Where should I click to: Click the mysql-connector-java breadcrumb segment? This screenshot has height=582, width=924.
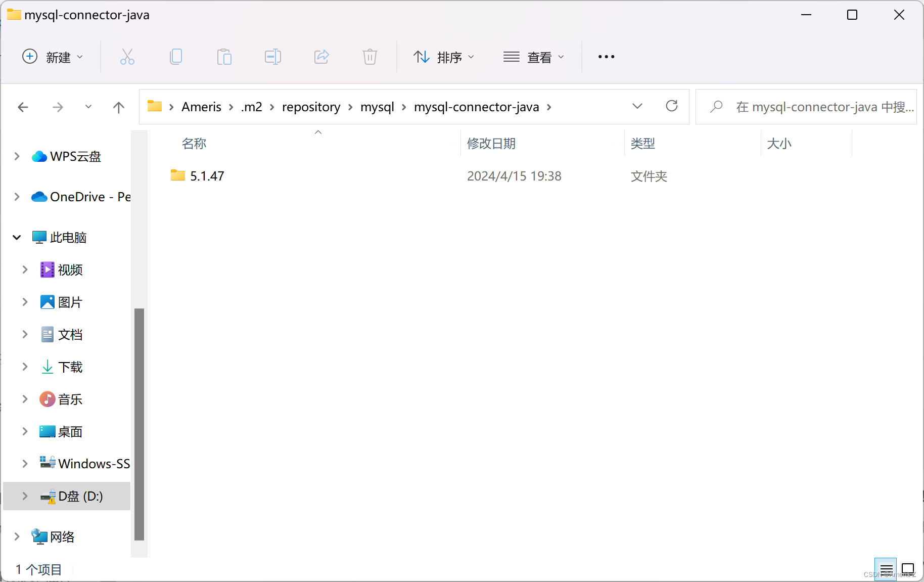click(476, 107)
